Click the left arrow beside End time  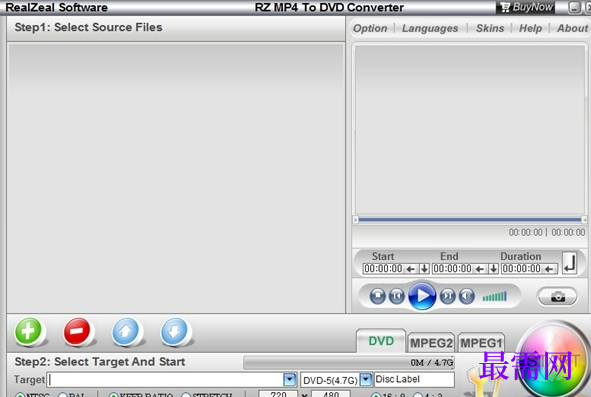pos(480,269)
